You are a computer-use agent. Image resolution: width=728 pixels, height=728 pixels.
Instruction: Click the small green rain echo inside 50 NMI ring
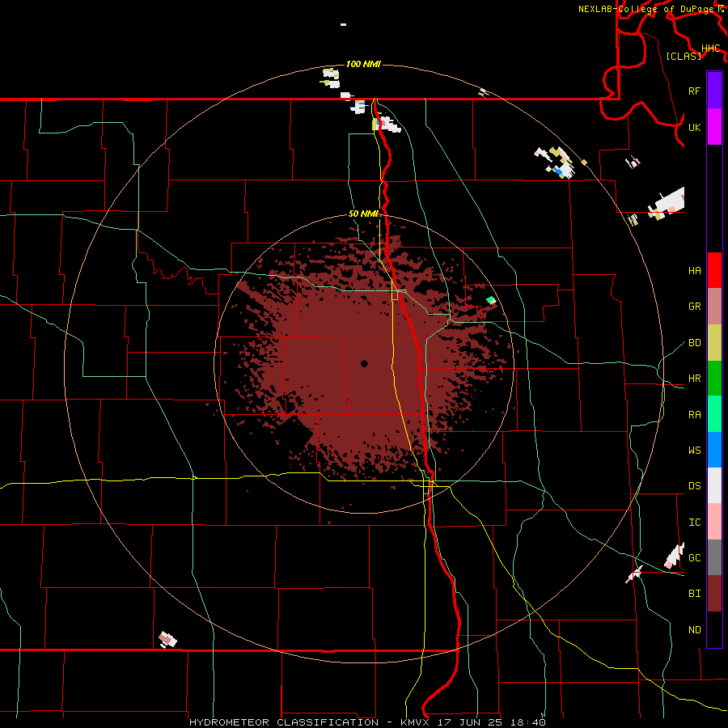coord(490,300)
